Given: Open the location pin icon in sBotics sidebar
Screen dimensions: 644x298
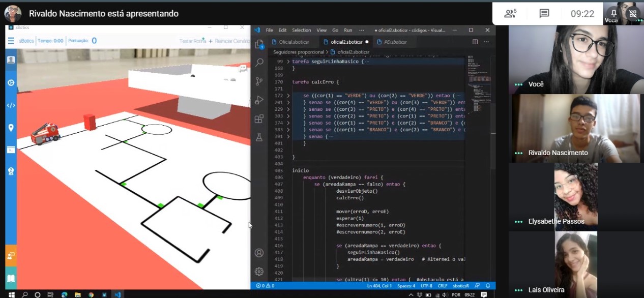Looking at the screenshot, I should (11, 128).
